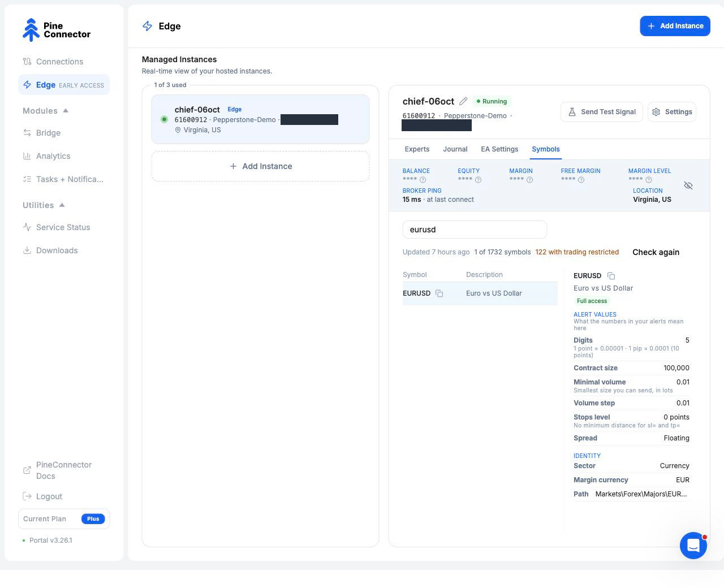Click the Margin help icon

pyautogui.click(x=529, y=180)
